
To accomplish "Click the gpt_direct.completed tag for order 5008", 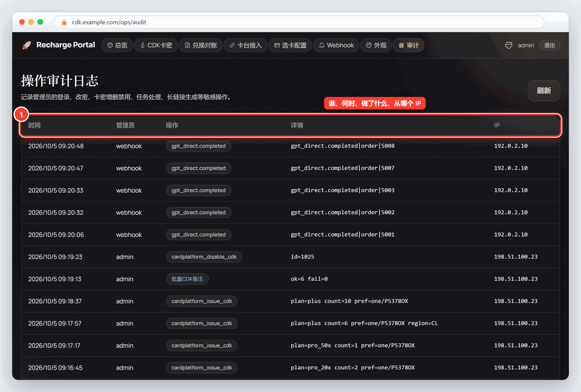I will (x=199, y=146).
